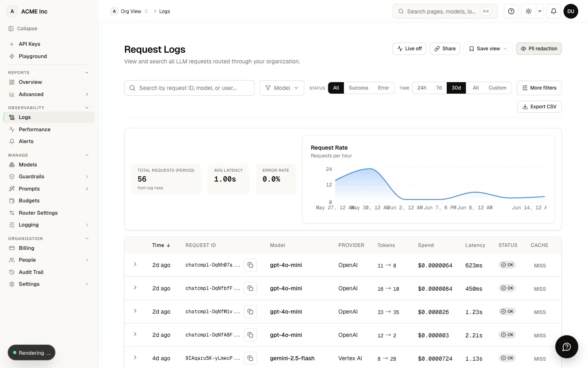Set time range to 7d
This screenshot has height=368, width=588.
coord(439,88)
